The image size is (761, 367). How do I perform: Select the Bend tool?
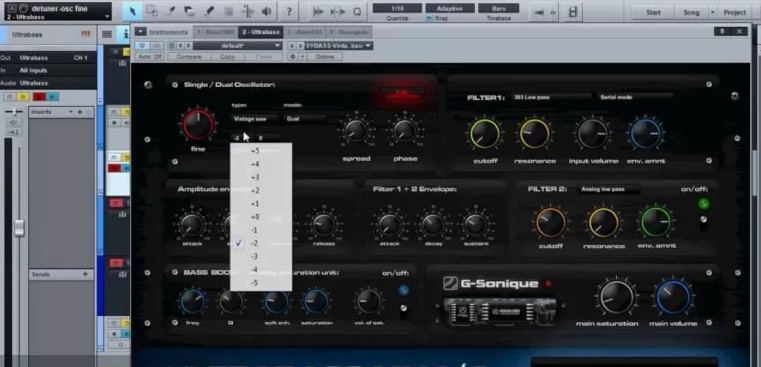tap(248, 11)
